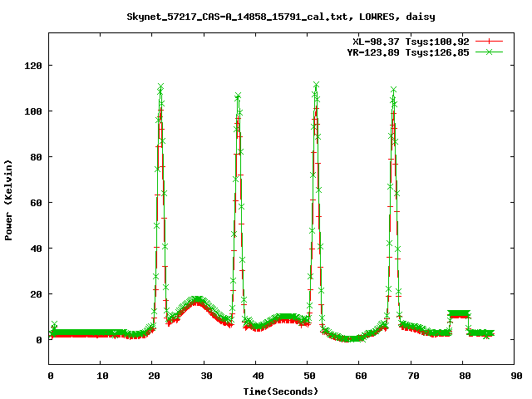Click the second peak tip near 36 seconds
Image resolution: width=532 pixels, height=399 pixels.
click(238, 96)
